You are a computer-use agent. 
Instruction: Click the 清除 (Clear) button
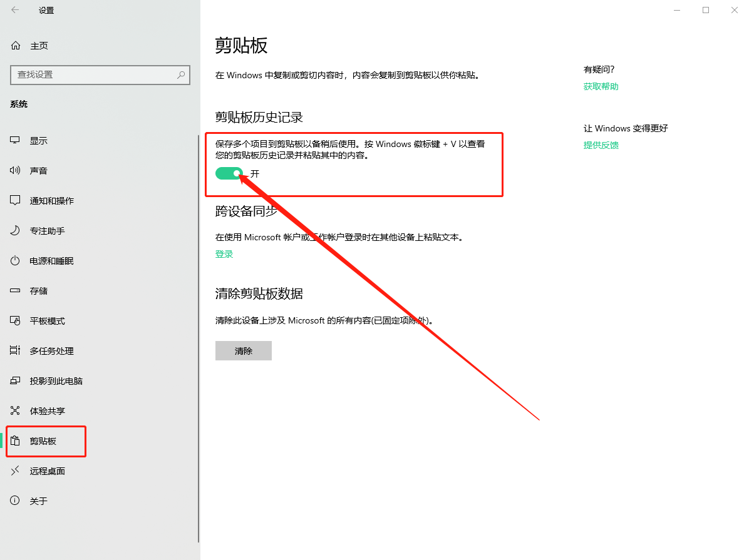pos(243,350)
